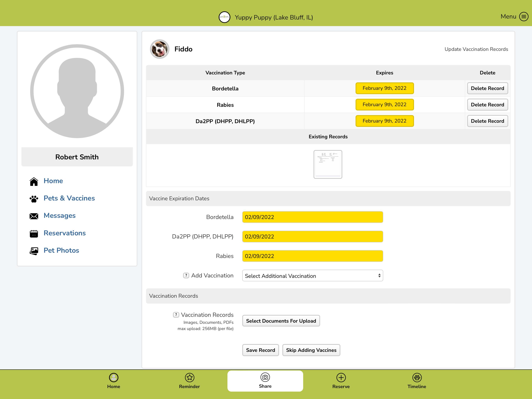Image resolution: width=532 pixels, height=399 pixels.
Task: Open the hamburger Menu icon
Action: click(524, 17)
